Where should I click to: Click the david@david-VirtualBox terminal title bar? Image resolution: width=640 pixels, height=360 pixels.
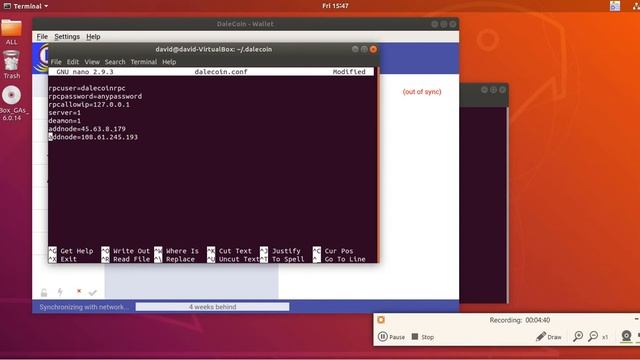pos(213,49)
